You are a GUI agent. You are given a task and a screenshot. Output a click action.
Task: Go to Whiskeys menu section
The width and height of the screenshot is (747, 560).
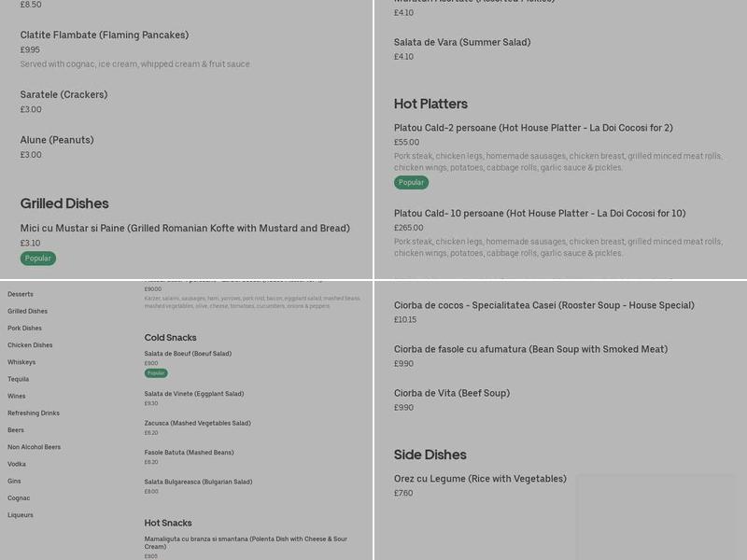[21, 362]
